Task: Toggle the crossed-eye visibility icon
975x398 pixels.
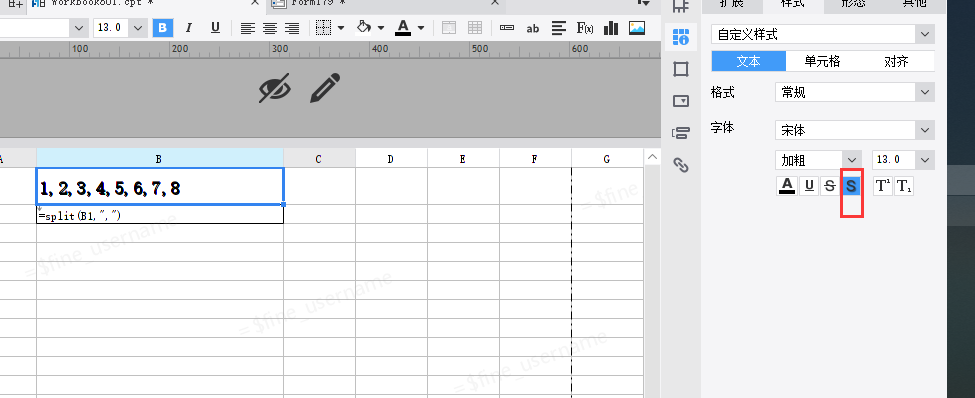Action: 274,88
